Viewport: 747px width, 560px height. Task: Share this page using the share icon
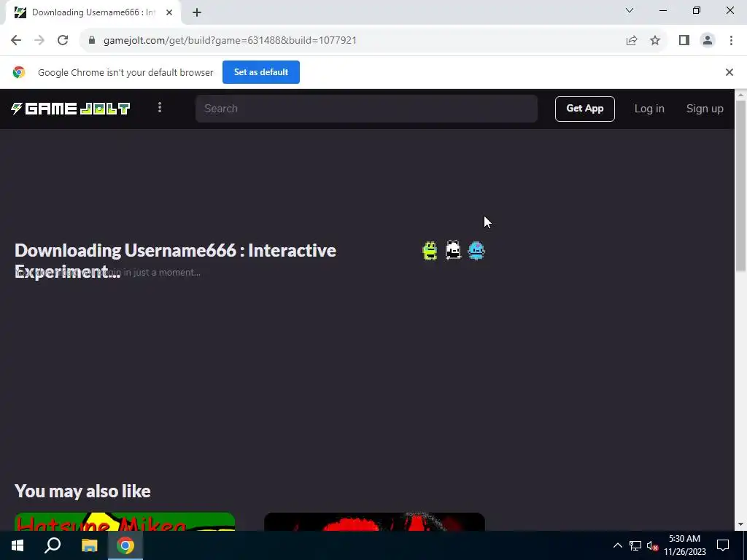pyautogui.click(x=632, y=41)
